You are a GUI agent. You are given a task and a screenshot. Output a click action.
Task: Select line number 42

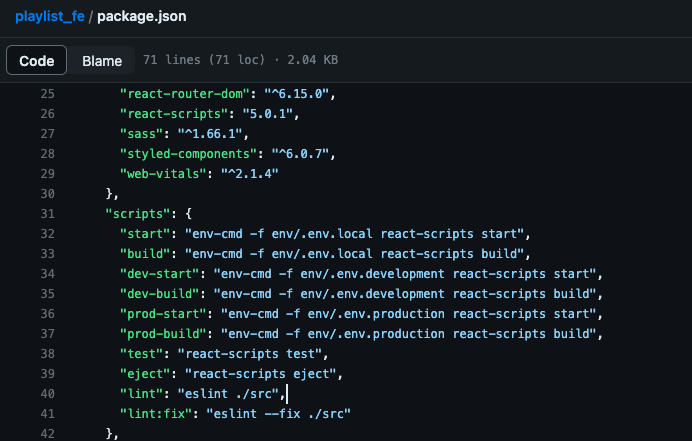(x=48, y=434)
